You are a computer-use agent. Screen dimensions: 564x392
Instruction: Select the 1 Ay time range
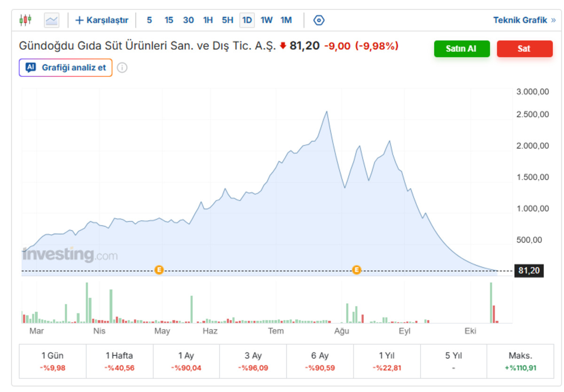coord(186,361)
